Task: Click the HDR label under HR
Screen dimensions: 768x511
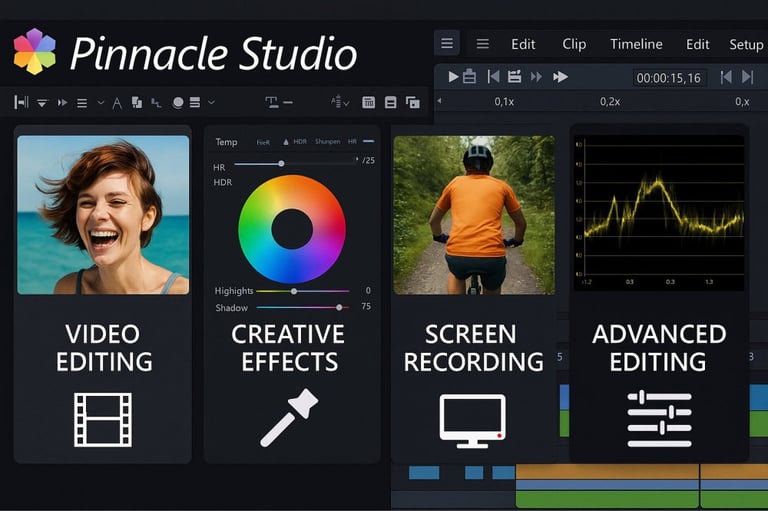Action: coord(223,182)
